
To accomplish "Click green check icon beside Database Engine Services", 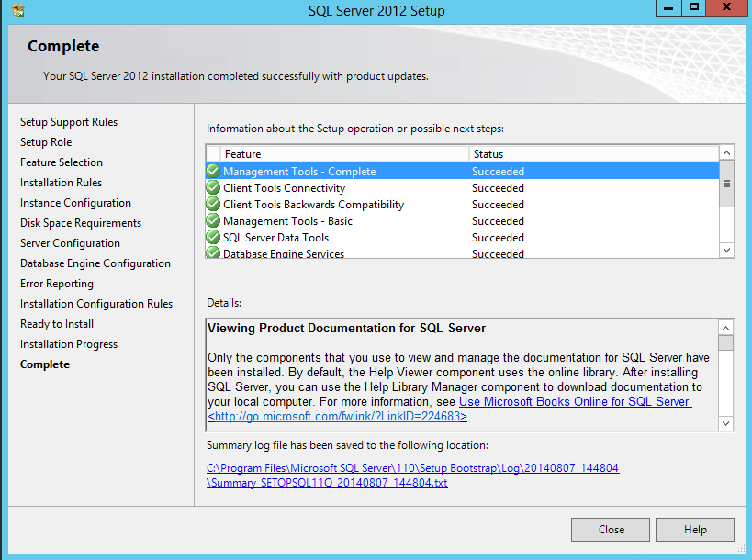I will click(x=213, y=252).
